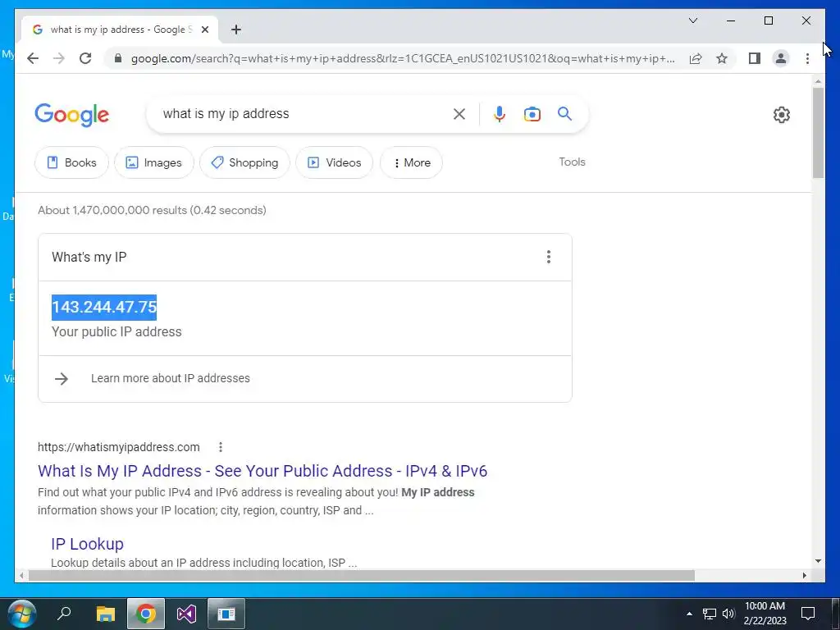Open search Tools
The image size is (840, 630).
[x=572, y=162]
